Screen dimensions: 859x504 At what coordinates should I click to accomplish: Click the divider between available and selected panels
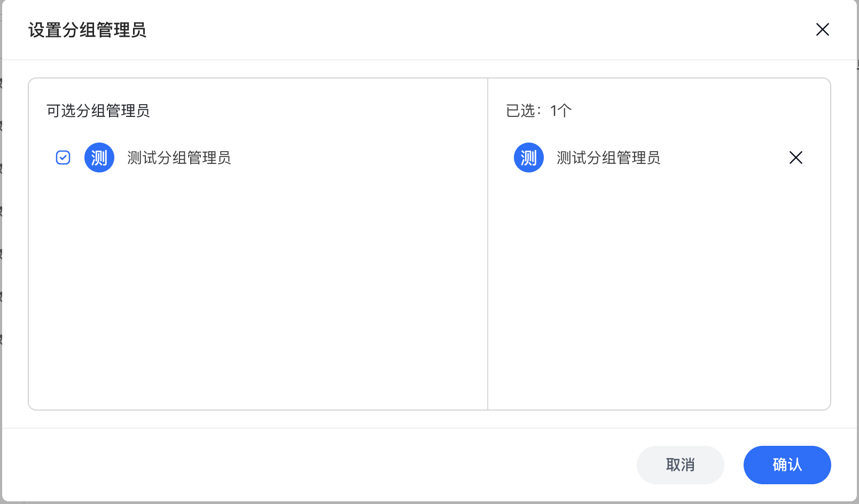pos(488,244)
